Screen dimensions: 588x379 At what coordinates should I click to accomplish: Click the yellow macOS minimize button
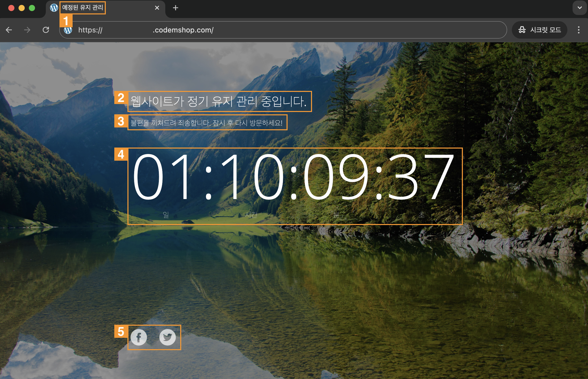coord(22,8)
